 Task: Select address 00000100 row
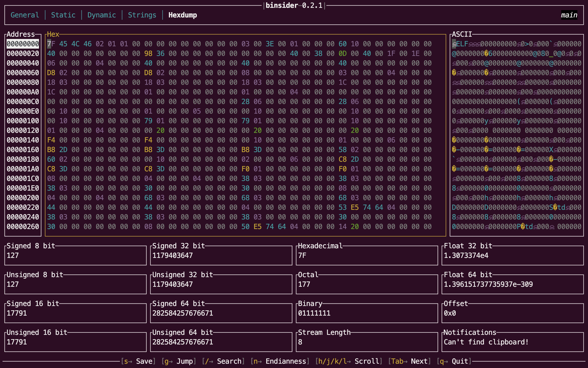(x=23, y=121)
